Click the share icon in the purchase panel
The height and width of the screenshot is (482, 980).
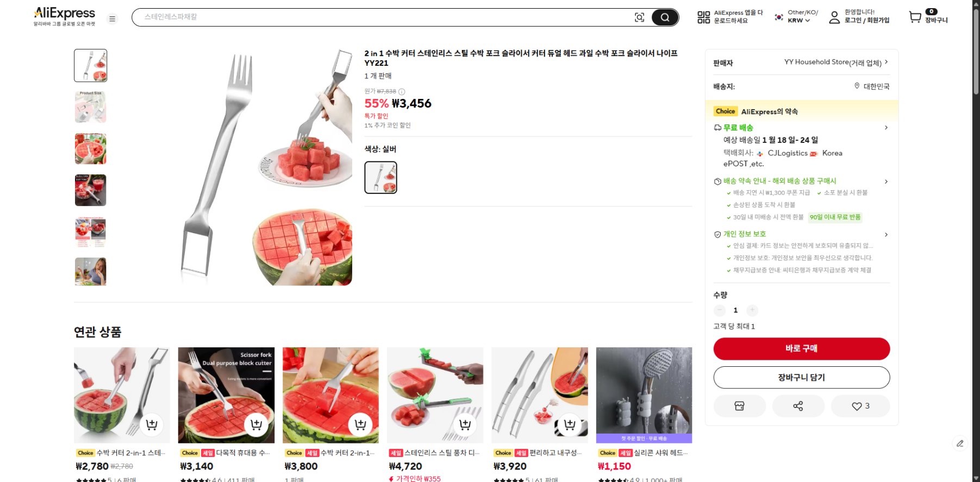798,405
